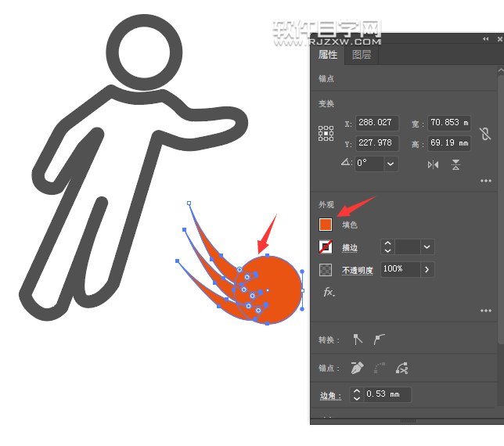Image resolution: width=504 pixels, height=446 pixels.
Task: Convert selected anchor points to corner
Action: click(358, 340)
